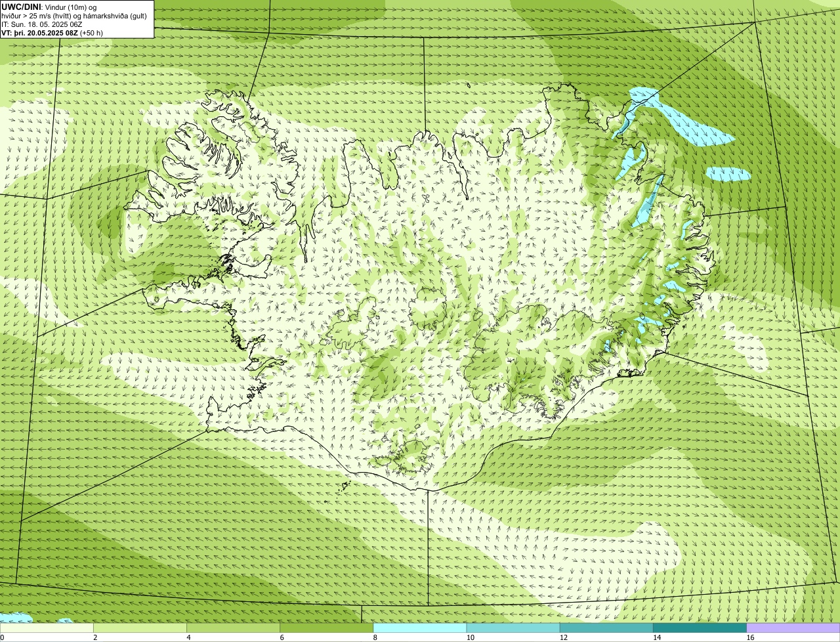Click the legend scale label "6"
Screen dimensions: 840x642
click(282, 637)
